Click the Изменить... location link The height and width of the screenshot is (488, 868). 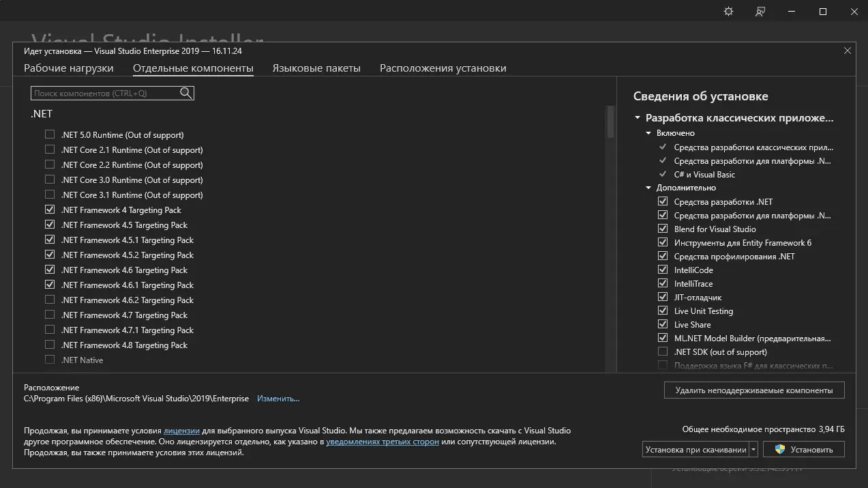coord(278,399)
